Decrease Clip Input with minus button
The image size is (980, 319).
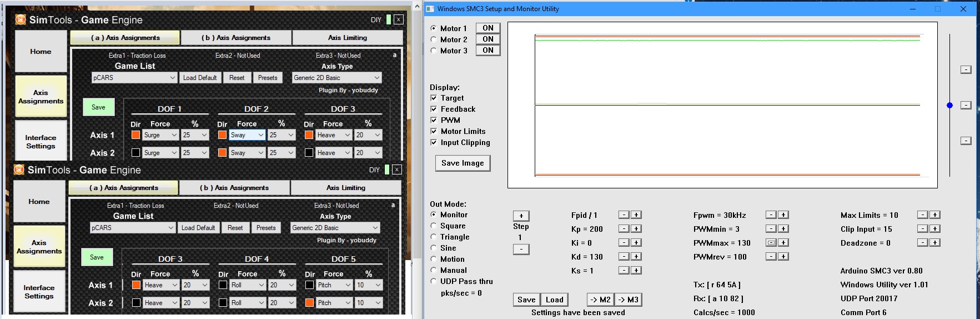[922, 228]
